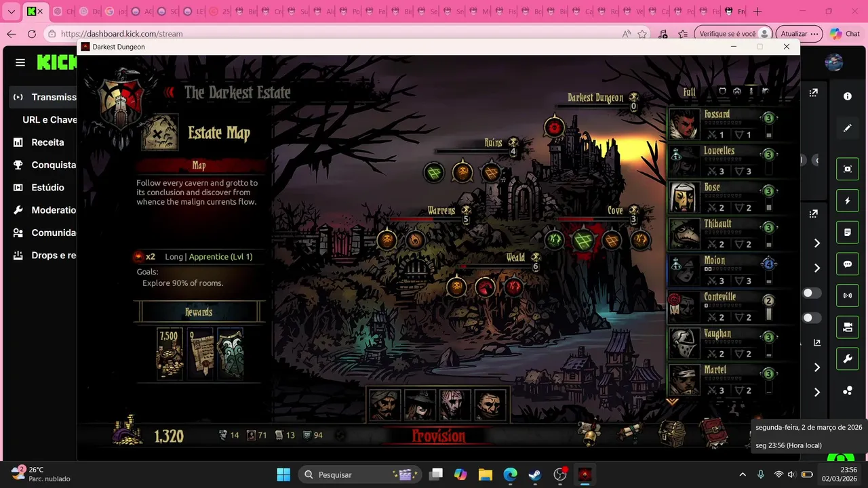This screenshot has height=488, width=868.
Task: Click the teal trinket reward card
Action: 231,353
